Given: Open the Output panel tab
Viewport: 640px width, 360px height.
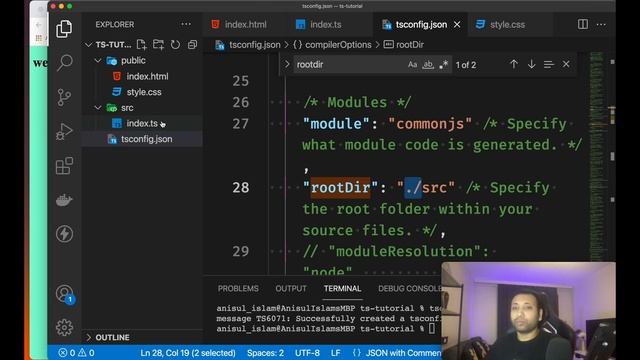Looking at the screenshot, I should (291, 289).
